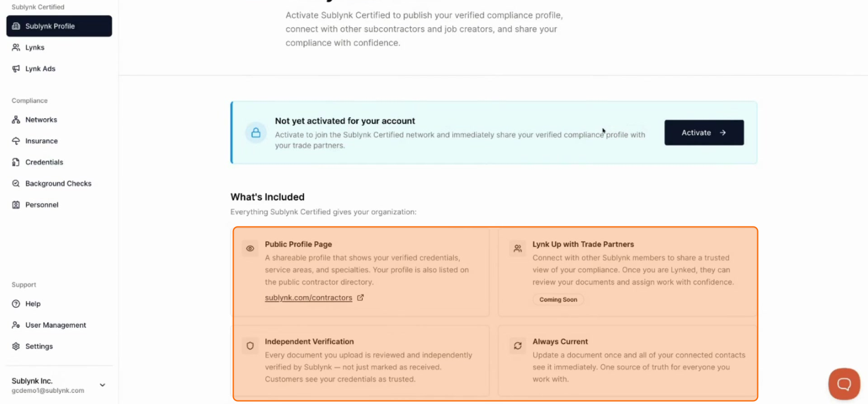Open Insurance umbrella menu item
868x404 pixels.
(x=59, y=141)
